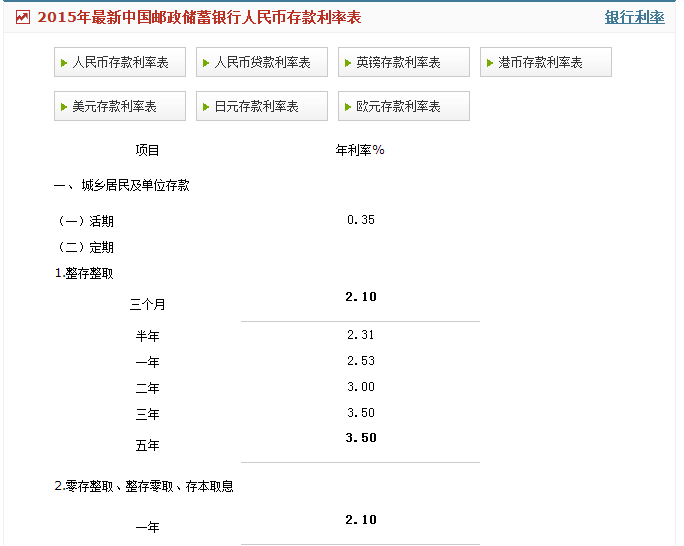
Task: Open 港币存款利率表 button
Action: pyautogui.click(x=546, y=62)
